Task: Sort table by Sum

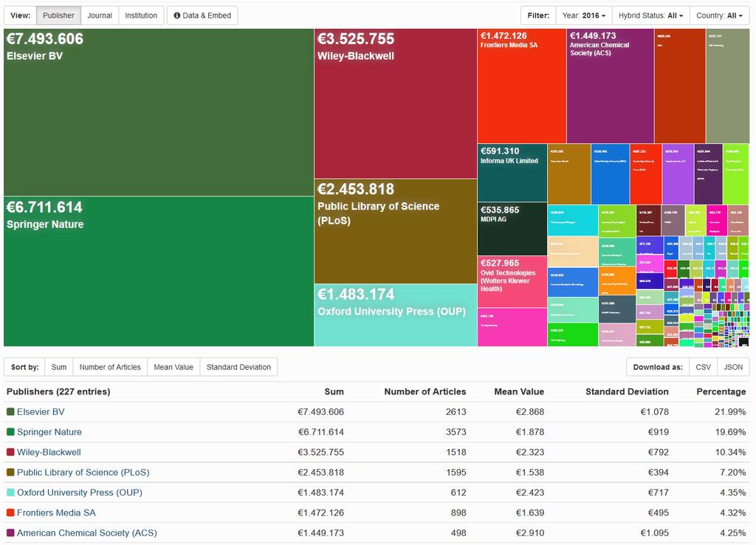Action: (x=59, y=367)
